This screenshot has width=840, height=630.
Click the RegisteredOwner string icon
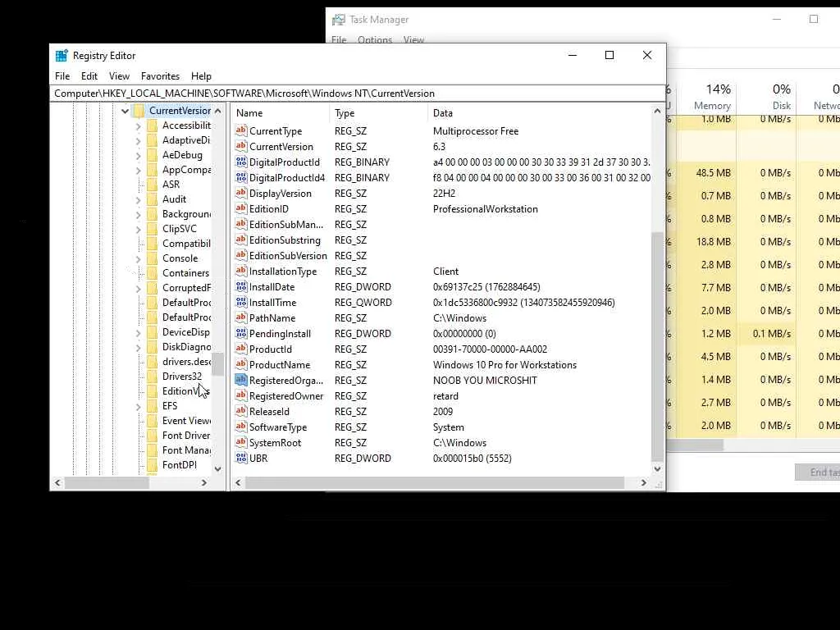pyautogui.click(x=241, y=395)
